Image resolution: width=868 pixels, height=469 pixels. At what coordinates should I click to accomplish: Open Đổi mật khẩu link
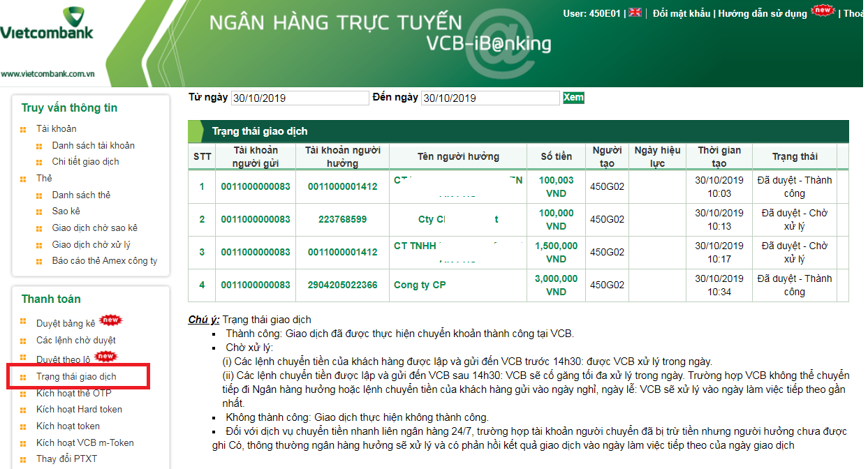(682, 13)
